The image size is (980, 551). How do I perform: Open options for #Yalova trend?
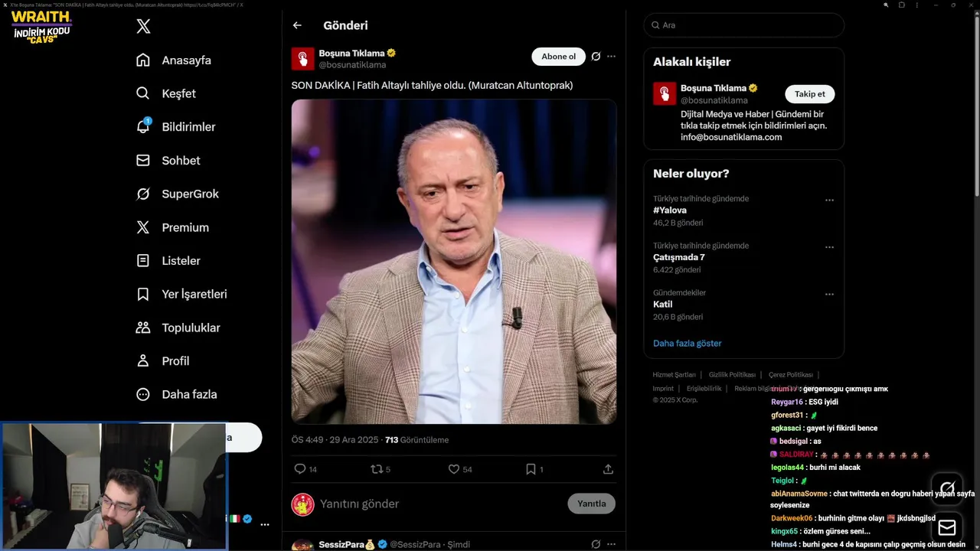tap(829, 201)
